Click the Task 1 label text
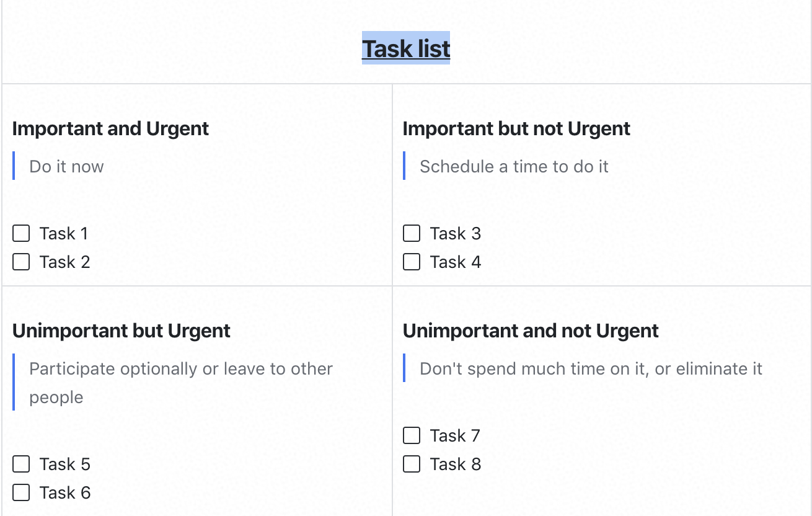The image size is (812, 516). 64,233
